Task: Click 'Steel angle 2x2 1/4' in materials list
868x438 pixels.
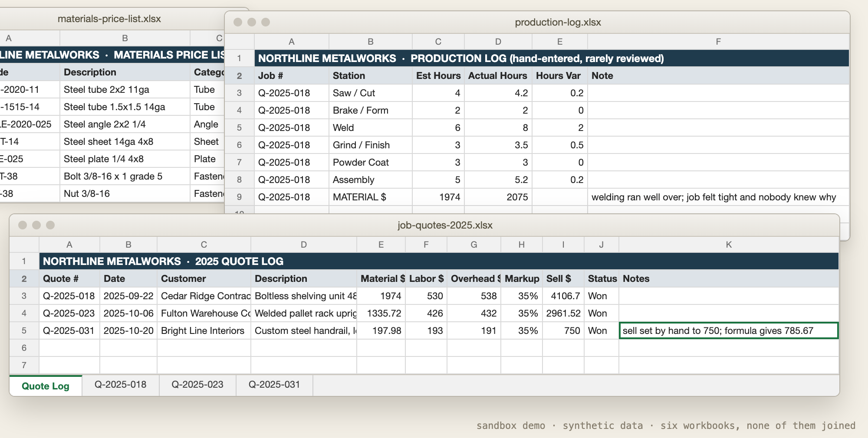Action: [x=125, y=124]
